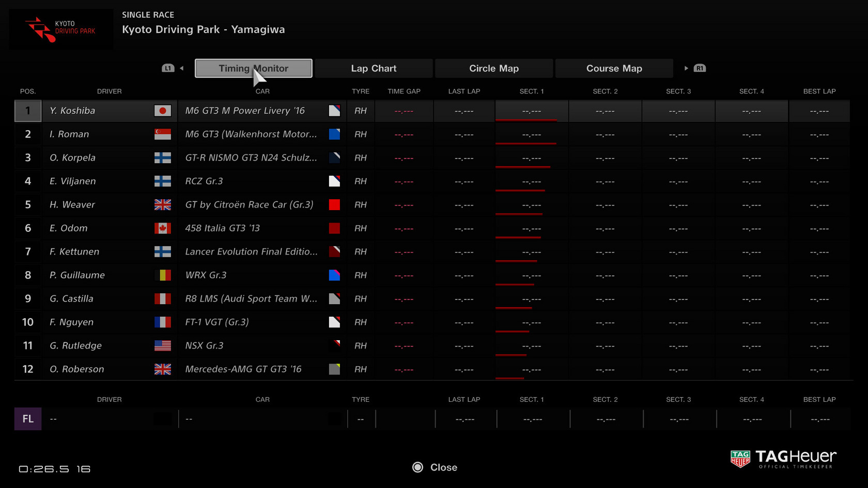Select the Japan flag beside Y. Koshiba

tap(163, 111)
